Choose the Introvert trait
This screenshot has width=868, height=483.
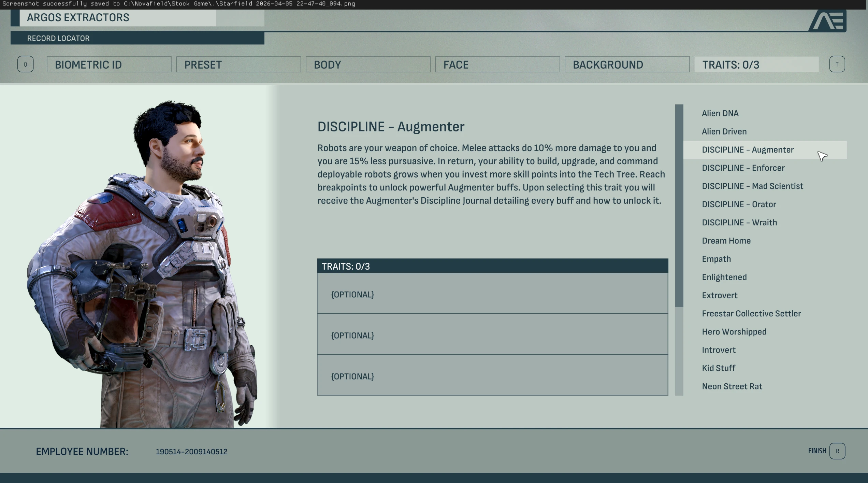(765, 350)
